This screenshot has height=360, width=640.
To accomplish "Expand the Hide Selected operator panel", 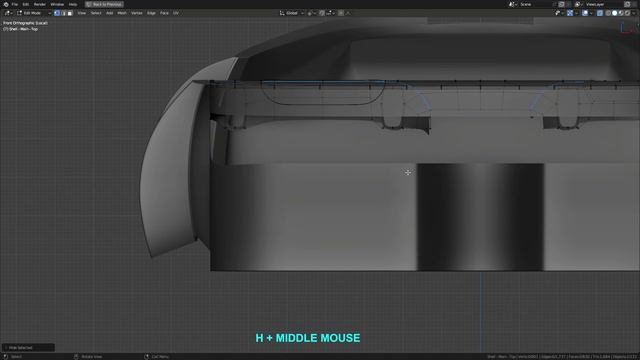I will (x=28, y=348).
